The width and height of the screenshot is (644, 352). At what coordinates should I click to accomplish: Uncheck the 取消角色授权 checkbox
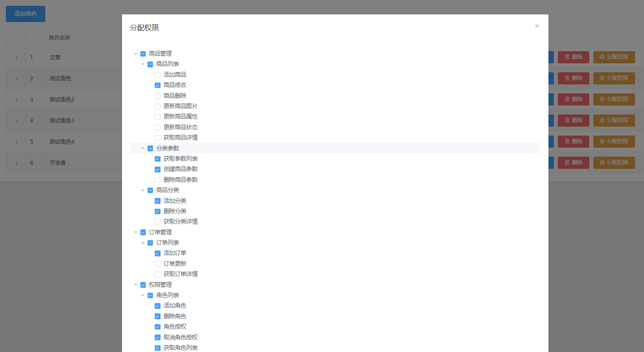157,337
